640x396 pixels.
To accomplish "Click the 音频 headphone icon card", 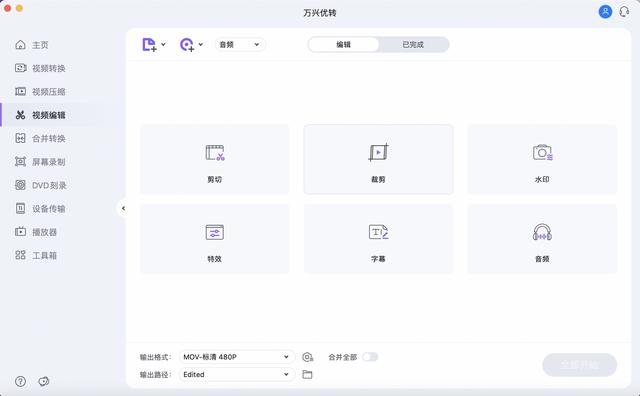I will (x=542, y=239).
